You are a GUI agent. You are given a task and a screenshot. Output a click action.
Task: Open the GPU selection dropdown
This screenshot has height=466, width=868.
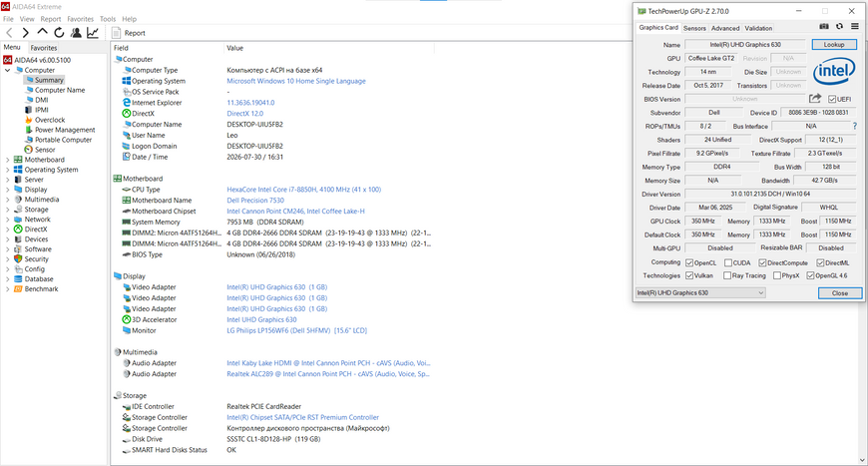coord(700,292)
